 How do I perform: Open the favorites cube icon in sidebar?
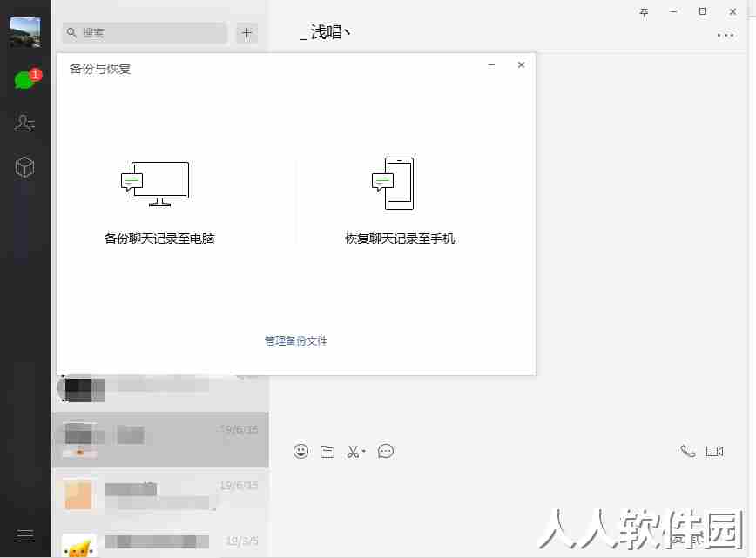24,167
